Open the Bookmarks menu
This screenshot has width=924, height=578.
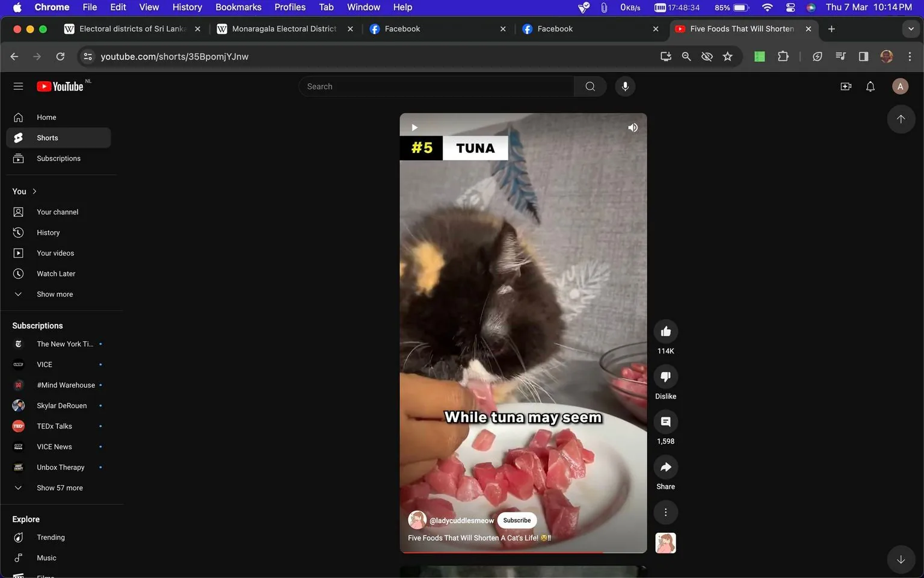(x=238, y=7)
